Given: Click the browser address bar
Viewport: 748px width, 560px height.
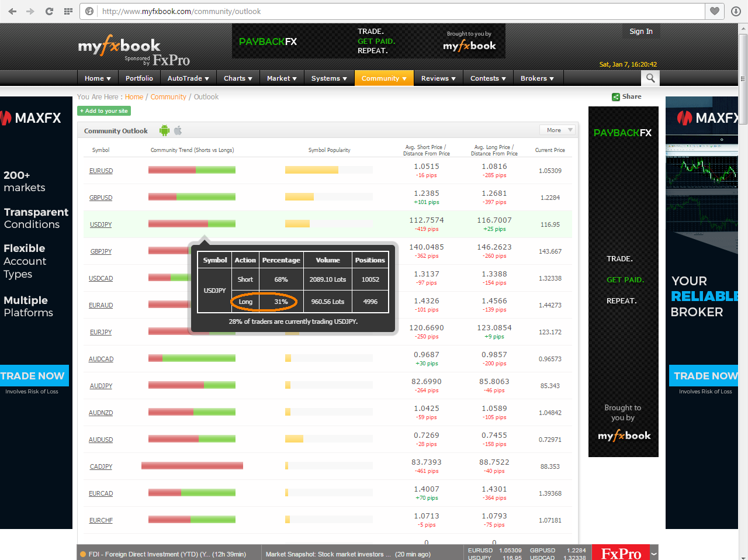Looking at the screenshot, I should click(397, 11).
